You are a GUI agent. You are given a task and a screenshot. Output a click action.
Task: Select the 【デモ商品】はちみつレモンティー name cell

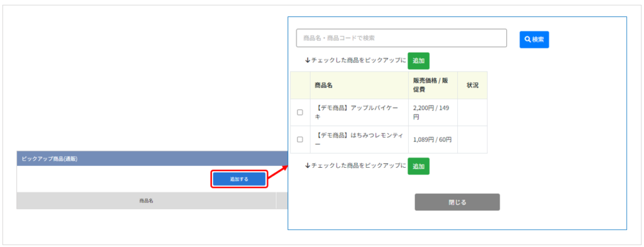pyautogui.click(x=359, y=140)
